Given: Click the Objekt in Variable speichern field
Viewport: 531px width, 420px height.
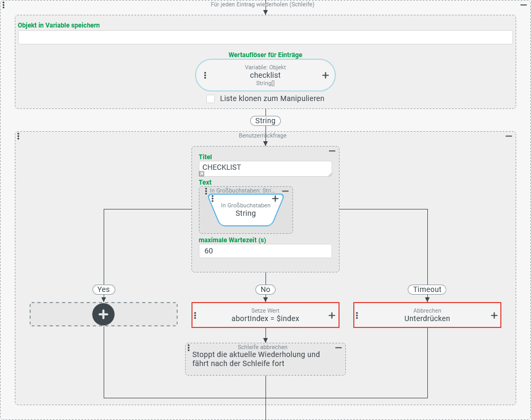Looking at the screenshot, I should pyautogui.click(x=265, y=37).
